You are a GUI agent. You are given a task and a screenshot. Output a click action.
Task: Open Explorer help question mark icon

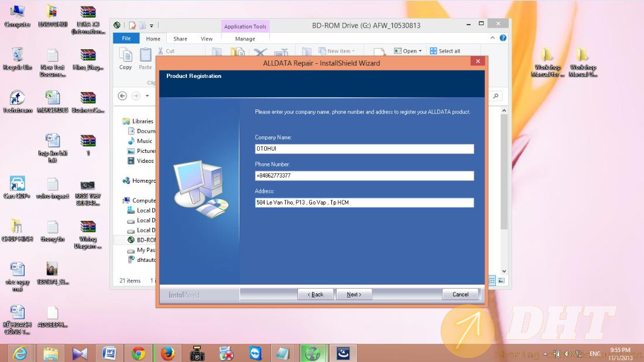click(x=503, y=38)
